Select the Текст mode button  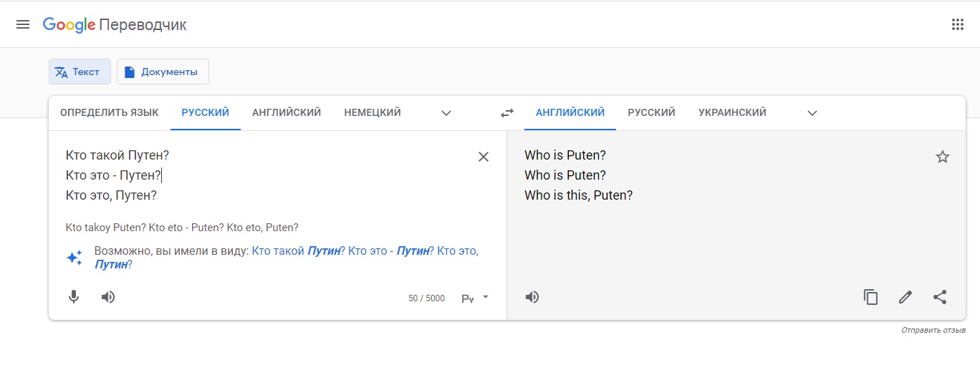[80, 72]
